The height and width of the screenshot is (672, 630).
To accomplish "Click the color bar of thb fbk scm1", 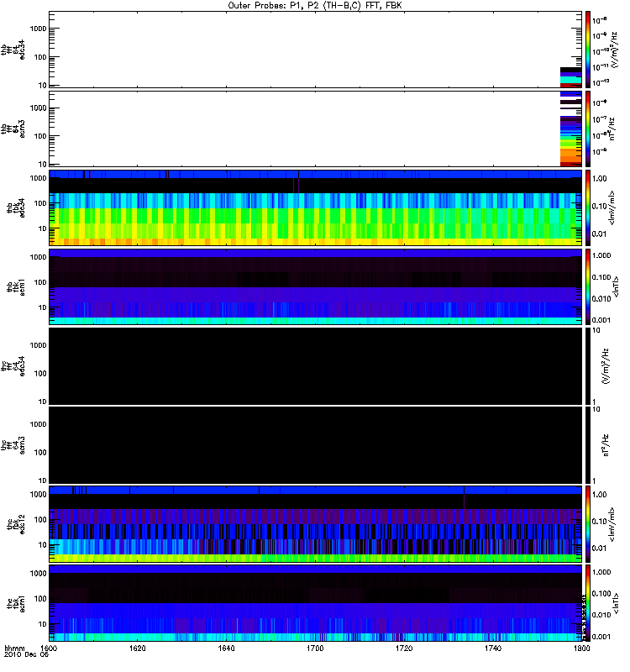I will coord(588,286).
